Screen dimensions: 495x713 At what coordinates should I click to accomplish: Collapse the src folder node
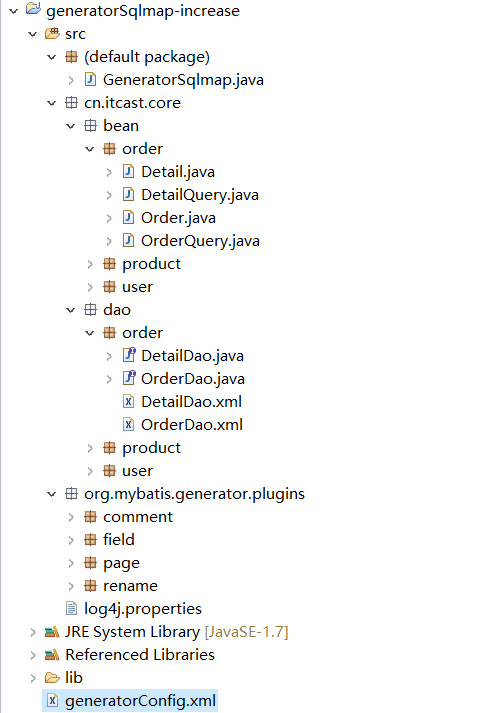(33, 34)
